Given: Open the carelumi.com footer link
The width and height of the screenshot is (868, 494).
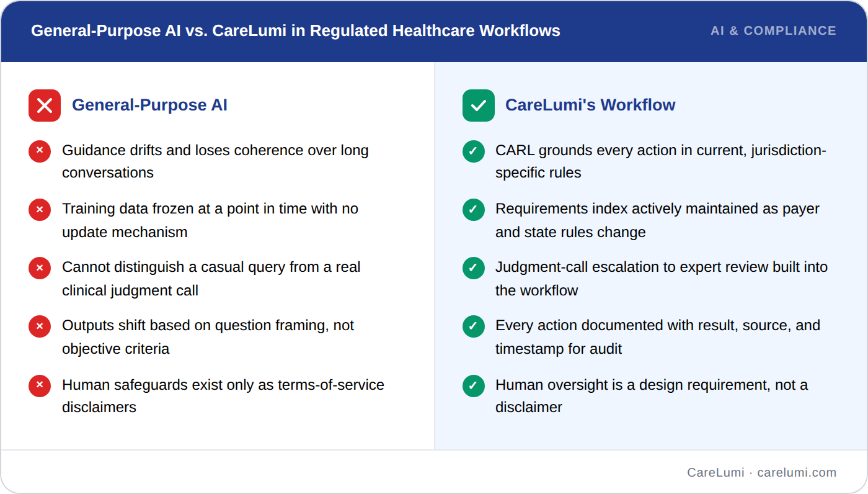Looking at the screenshot, I should pyautogui.click(x=797, y=472).
